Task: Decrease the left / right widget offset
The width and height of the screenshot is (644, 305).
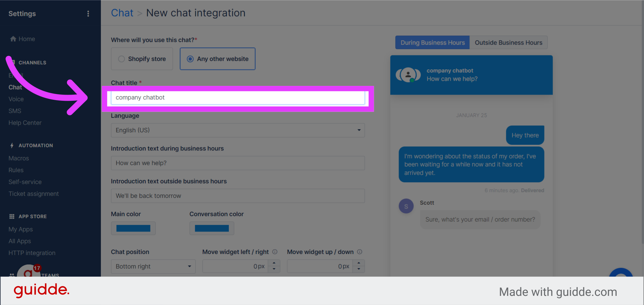Action: (274, 269)
